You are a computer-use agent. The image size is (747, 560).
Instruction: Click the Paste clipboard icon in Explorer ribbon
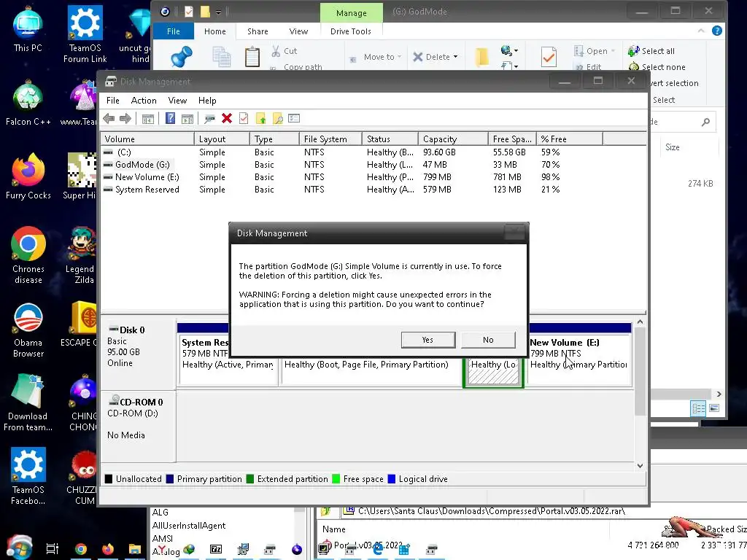pos(252,57)
